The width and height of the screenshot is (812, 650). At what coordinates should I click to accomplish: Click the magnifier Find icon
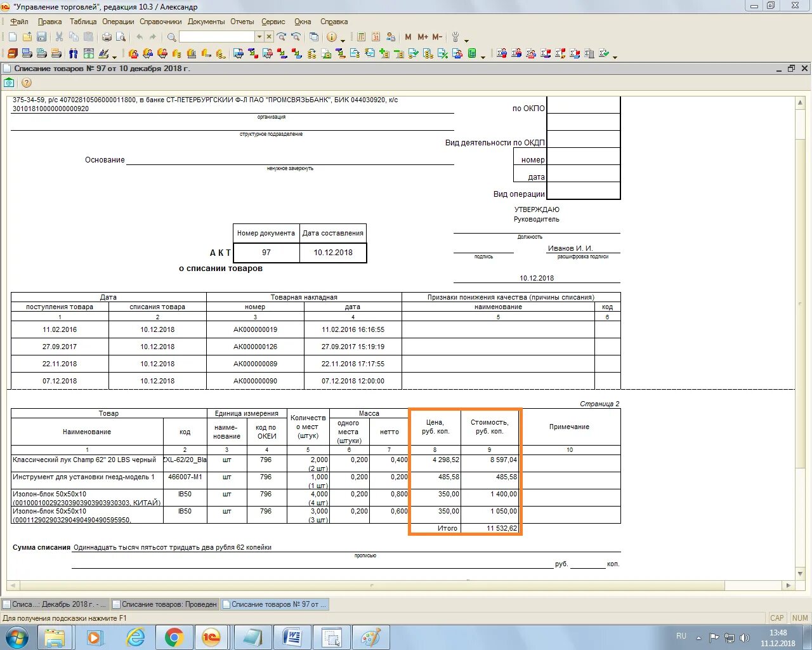tap(171, 37)
